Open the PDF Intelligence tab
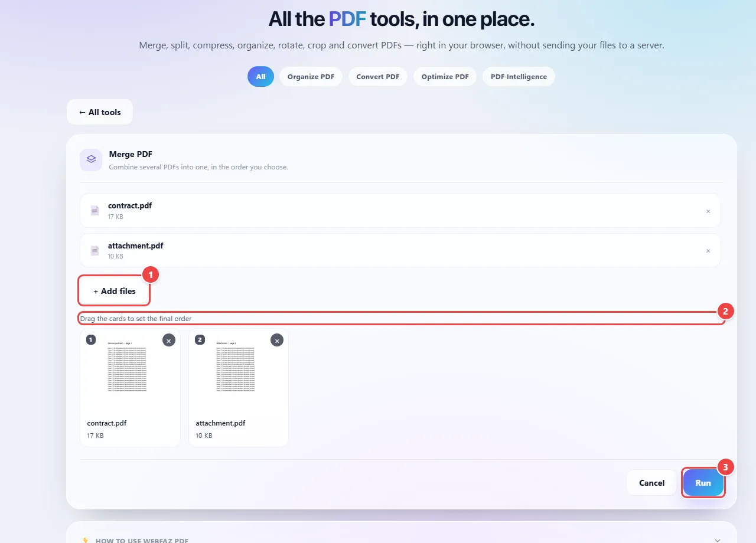 coord(519,77)
